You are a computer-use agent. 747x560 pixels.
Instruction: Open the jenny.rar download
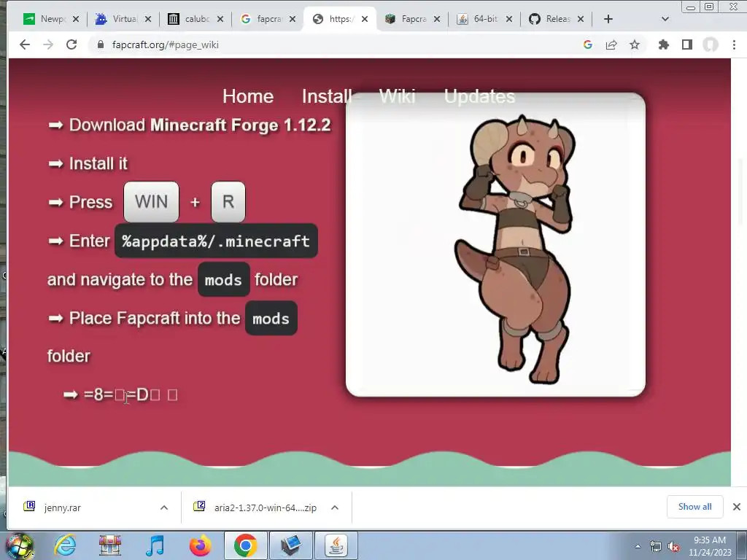62,507
